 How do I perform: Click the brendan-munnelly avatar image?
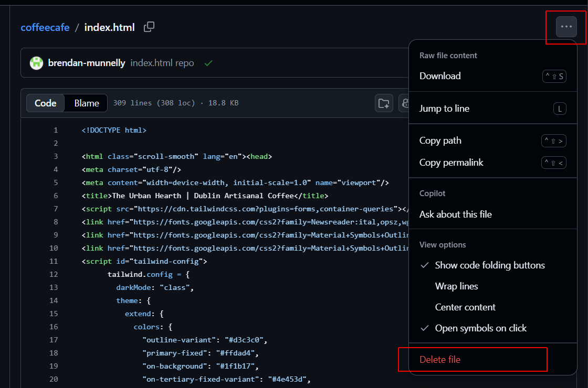click(x=36, y=63)
